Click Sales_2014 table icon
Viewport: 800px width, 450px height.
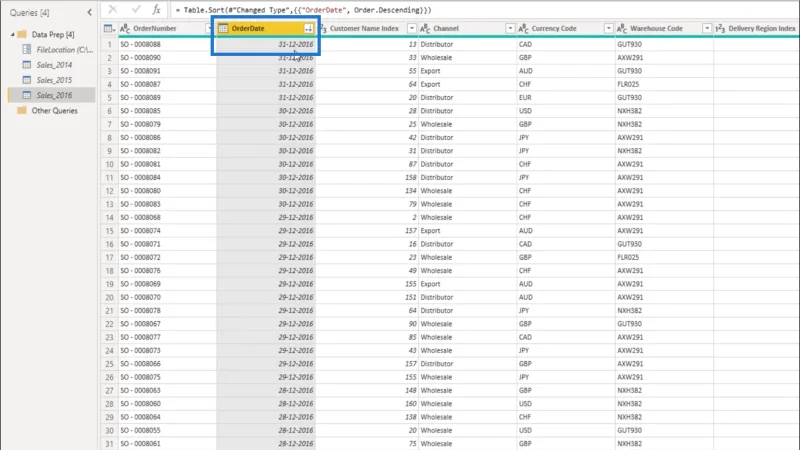point(27,65)
